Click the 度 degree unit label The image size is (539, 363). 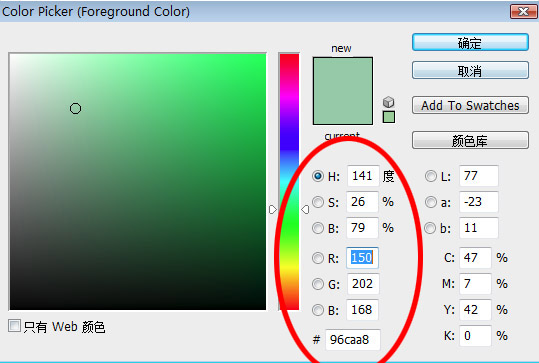(388, 176)
